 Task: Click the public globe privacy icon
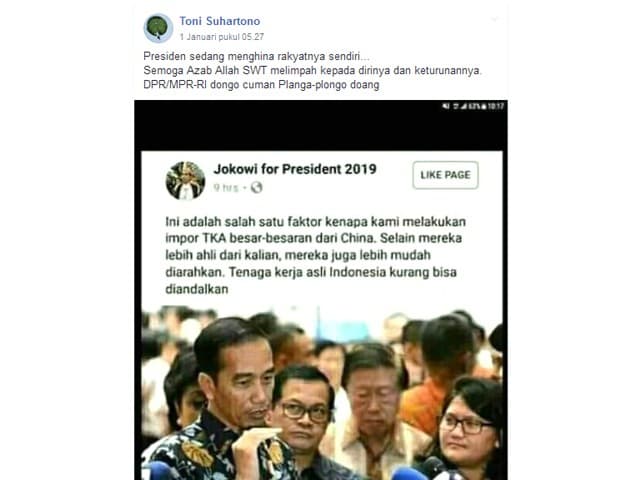tap(256, 187)
